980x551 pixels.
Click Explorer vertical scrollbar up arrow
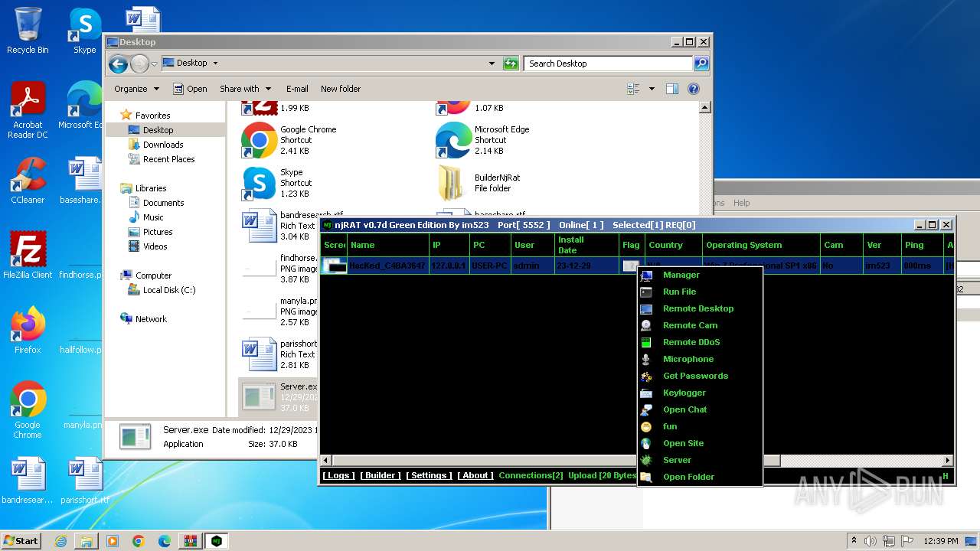pyautogui.click(x=705, y=108)
